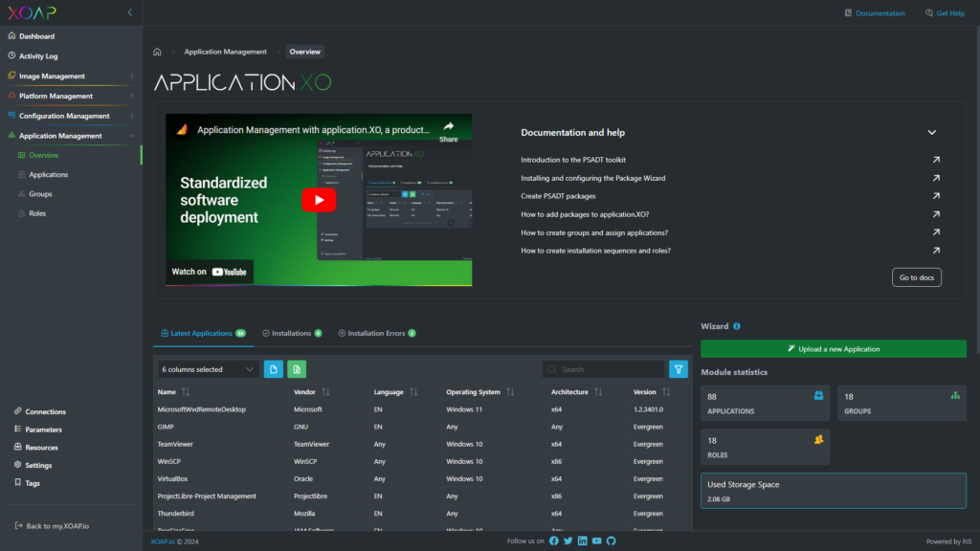
Task: Click into the table Search field
Action: coord(603,369)
